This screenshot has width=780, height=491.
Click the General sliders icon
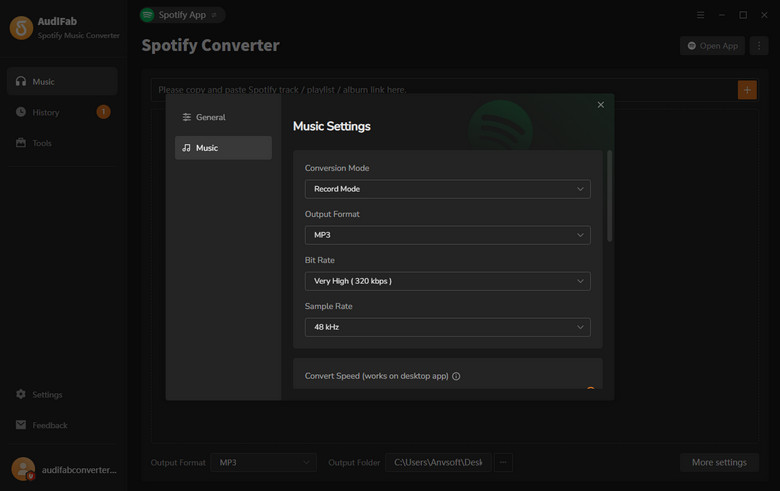point(187,117)
